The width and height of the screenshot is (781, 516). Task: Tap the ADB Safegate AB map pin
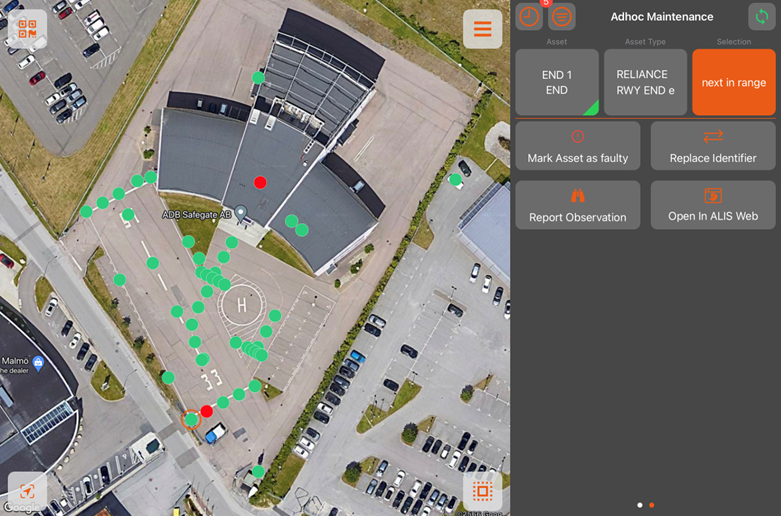(241, 213)
